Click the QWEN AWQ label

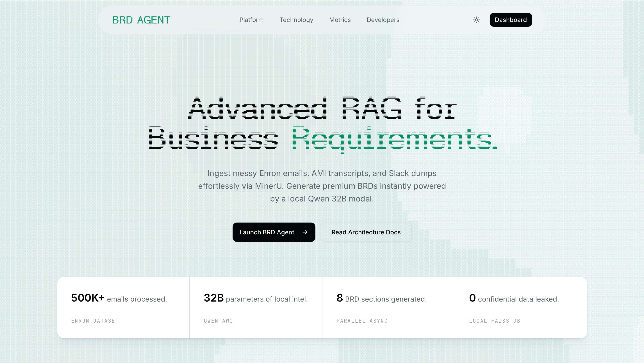click(x=218, y=321)
